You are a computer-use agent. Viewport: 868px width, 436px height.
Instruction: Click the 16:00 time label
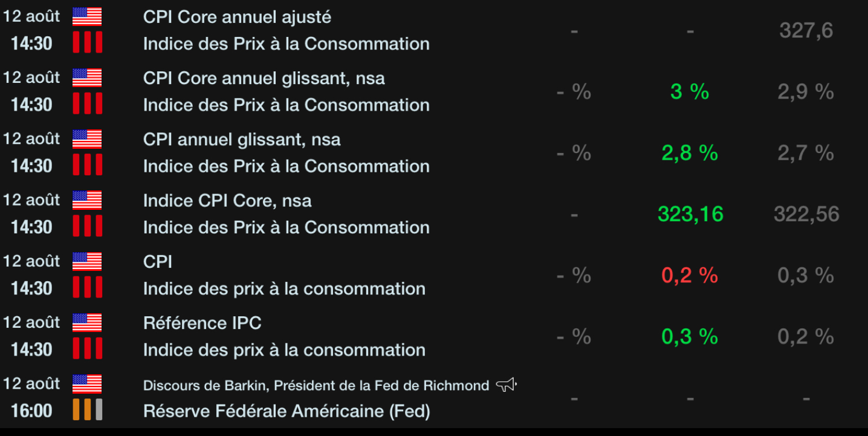(x=31, y=411)
